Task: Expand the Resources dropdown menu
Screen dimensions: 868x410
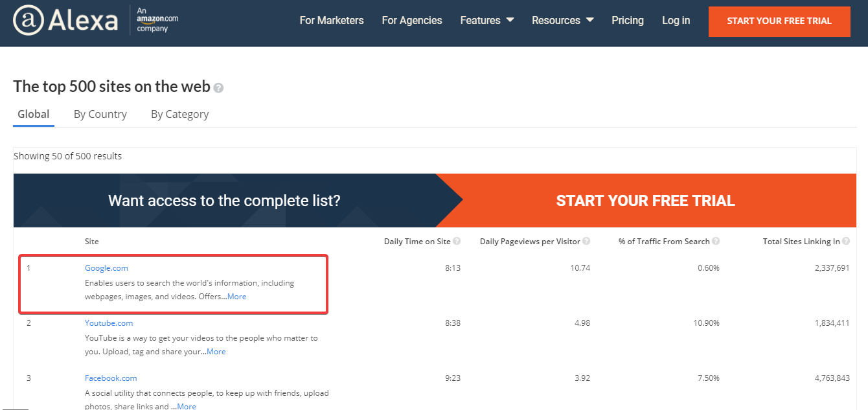Action: coord(563,20)
